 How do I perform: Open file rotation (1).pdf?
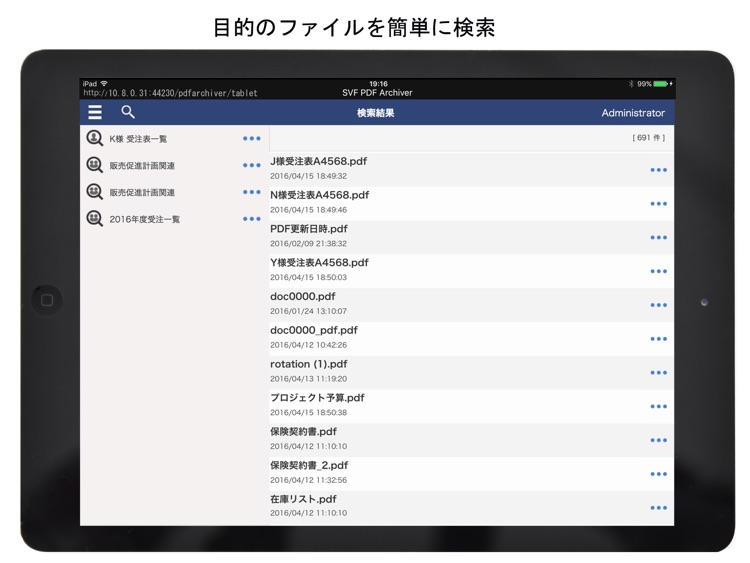[472, 372]
